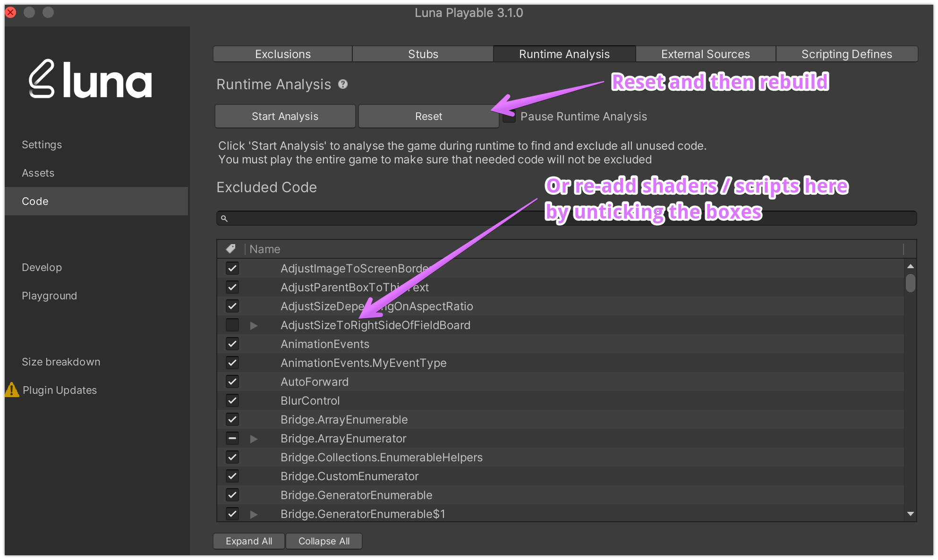This screenshot has width=938, height=560.
Task: Click the Collapse All button
Action: pos(324,541)
